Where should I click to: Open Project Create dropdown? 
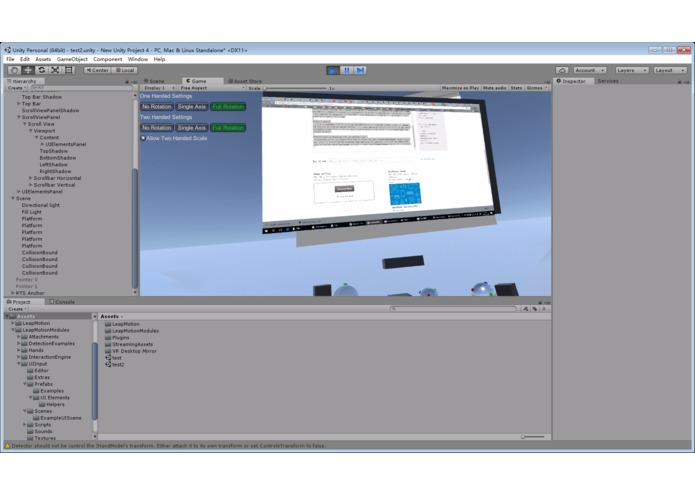click(x=17, y=309)
